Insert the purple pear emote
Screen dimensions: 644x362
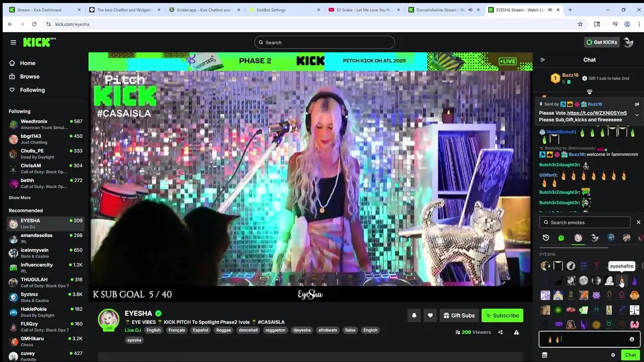click(x=634, y=281)
